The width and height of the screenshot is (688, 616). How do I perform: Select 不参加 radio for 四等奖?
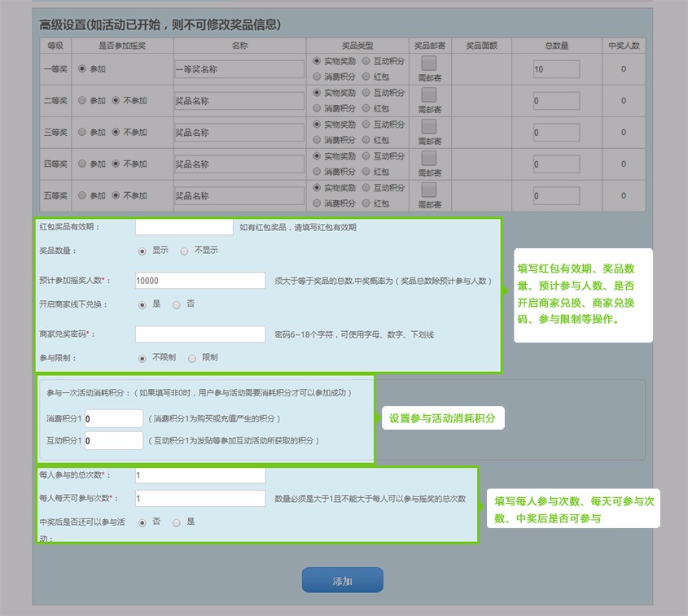coord(116,164)
